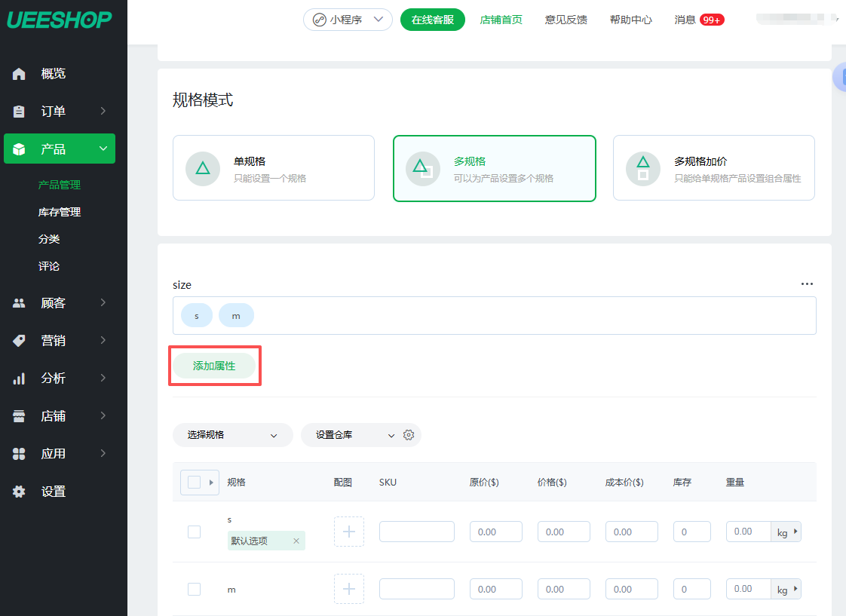This screenshot has width=846, height=616.
Task: Click the home icon beside 概览
Action: (x=19, y=74)
